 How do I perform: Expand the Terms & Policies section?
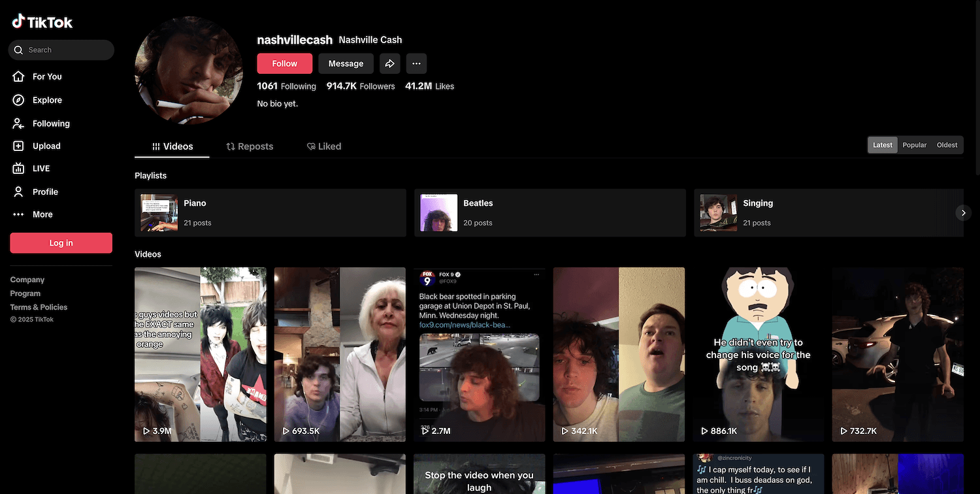39,307
